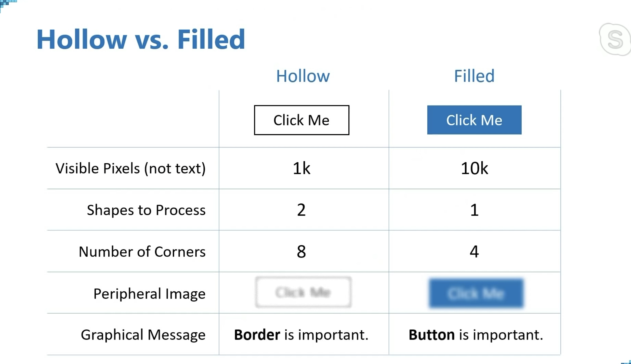Image resolution: width=631 pixels, height=364 pixels.
Task: Click the Skype logo watermark icon
Action: click(615, 39)
